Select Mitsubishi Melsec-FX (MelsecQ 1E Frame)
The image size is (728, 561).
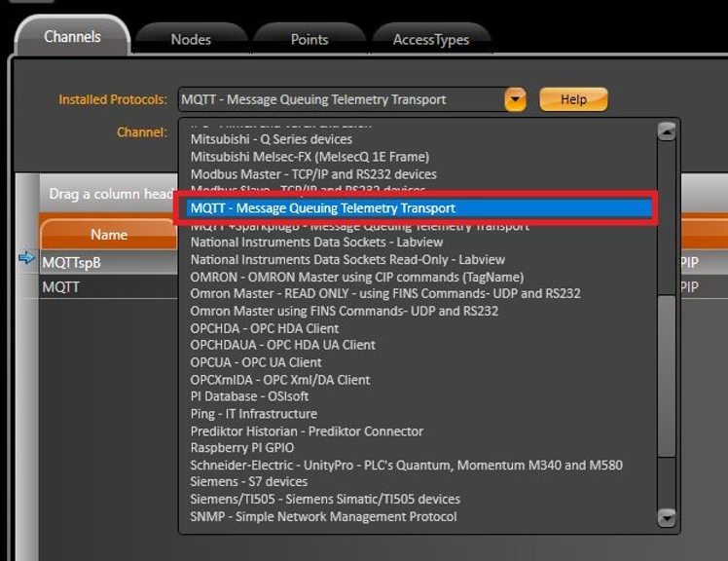(x=309, y=157)
